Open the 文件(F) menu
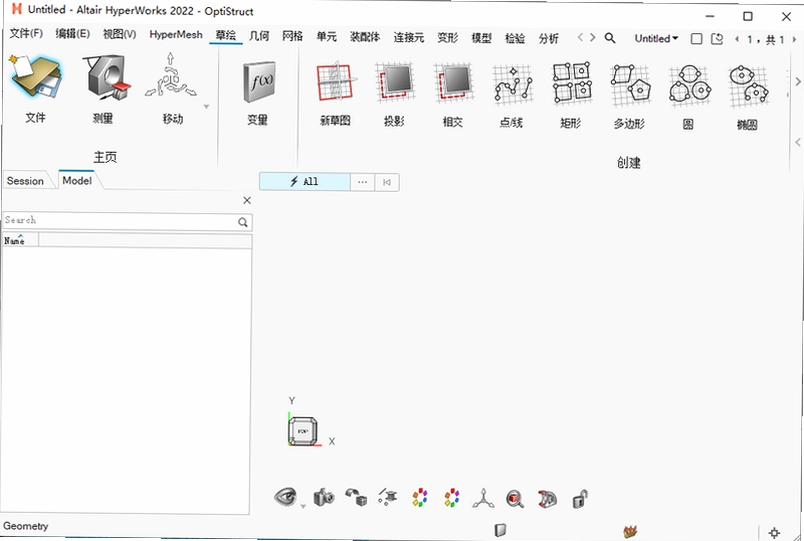The width and height of the screenshot is (804, 541). click(26, 34)
